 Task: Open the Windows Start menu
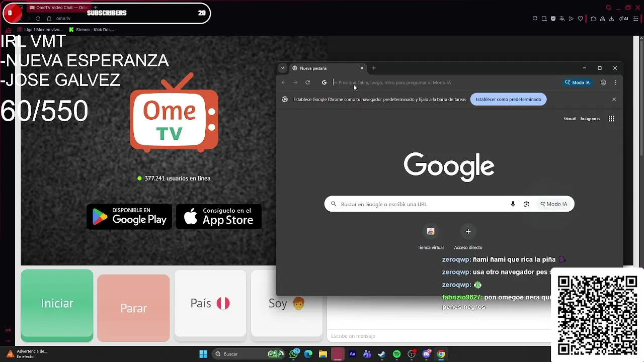[203, 354]
